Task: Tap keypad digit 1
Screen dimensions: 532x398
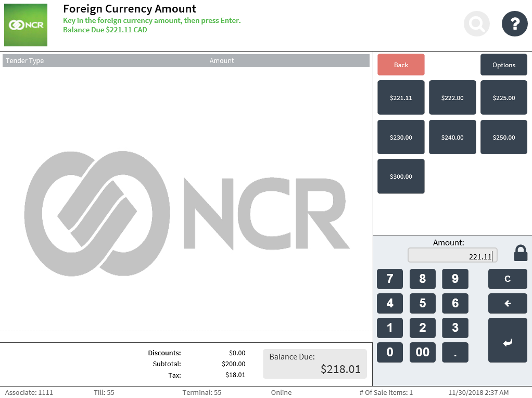Action: tap(390, 328)
